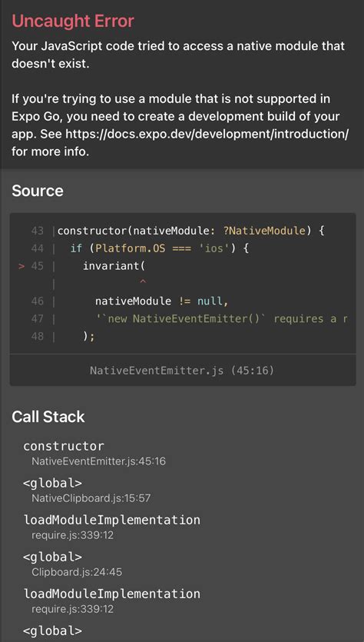
Task: Open the docs.expo.dev development introduction link
Action: 207,135
